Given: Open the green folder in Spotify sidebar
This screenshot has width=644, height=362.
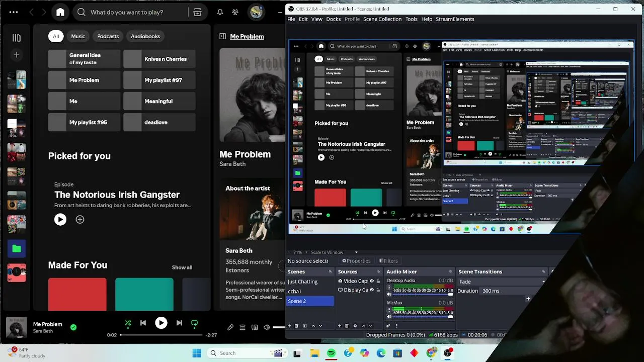Looking at the screenshot, I should pos(17,248).
